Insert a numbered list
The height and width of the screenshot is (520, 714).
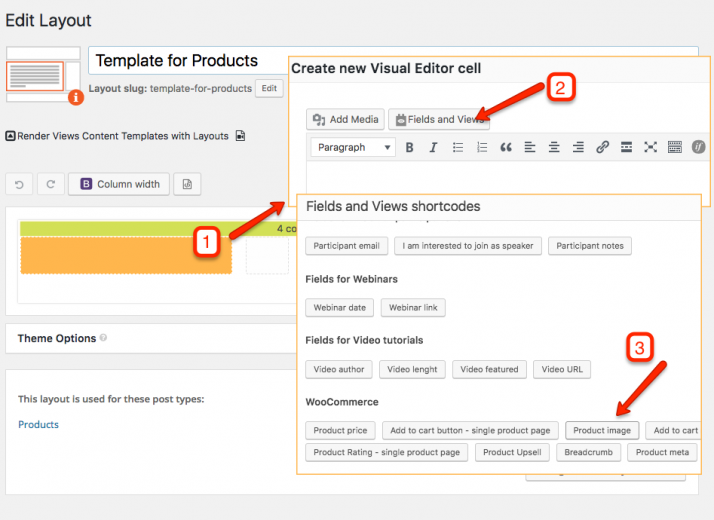tap(482, 147)
